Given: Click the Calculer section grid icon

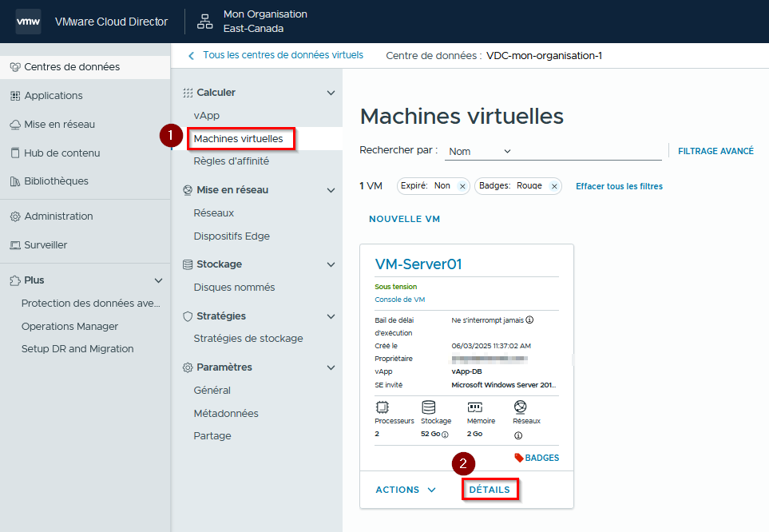Looking at the screenshot, I should coord(188,93).
